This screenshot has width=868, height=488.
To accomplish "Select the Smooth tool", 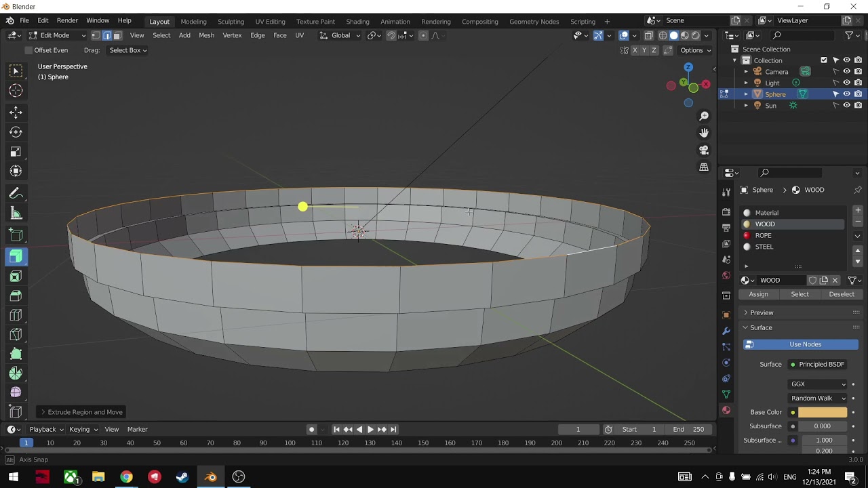I will 16,392.
